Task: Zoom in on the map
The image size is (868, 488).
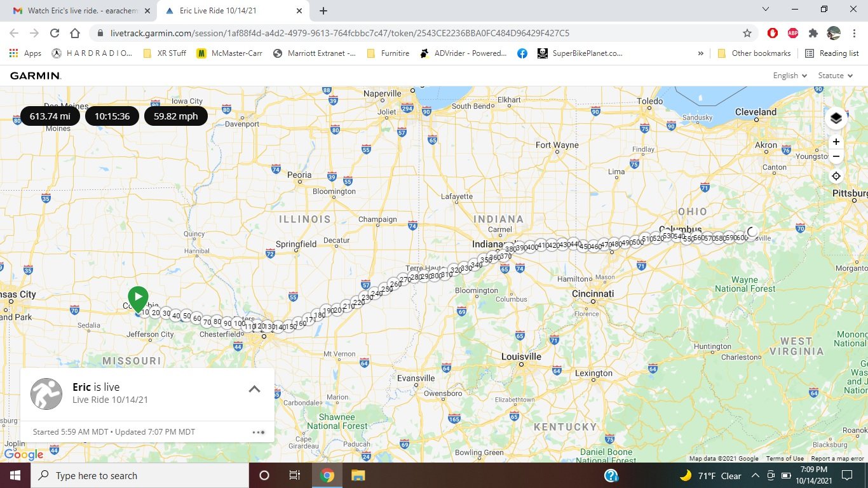Action: 836,142
